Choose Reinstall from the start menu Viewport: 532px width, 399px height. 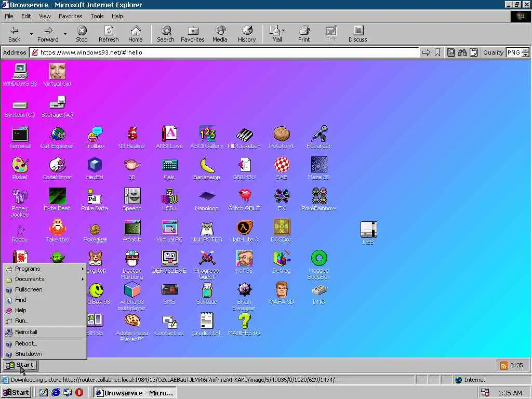click(x=45, y=332)
